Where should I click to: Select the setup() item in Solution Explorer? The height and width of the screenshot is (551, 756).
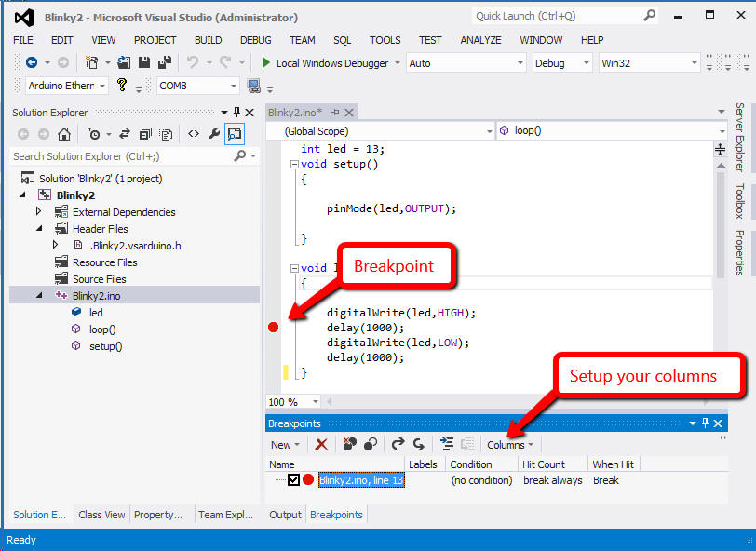(x=105, y=346)
